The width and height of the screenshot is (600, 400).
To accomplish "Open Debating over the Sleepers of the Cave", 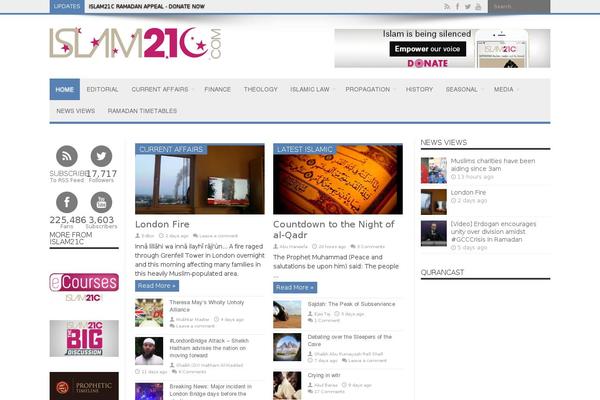I will tap(350, 340).
